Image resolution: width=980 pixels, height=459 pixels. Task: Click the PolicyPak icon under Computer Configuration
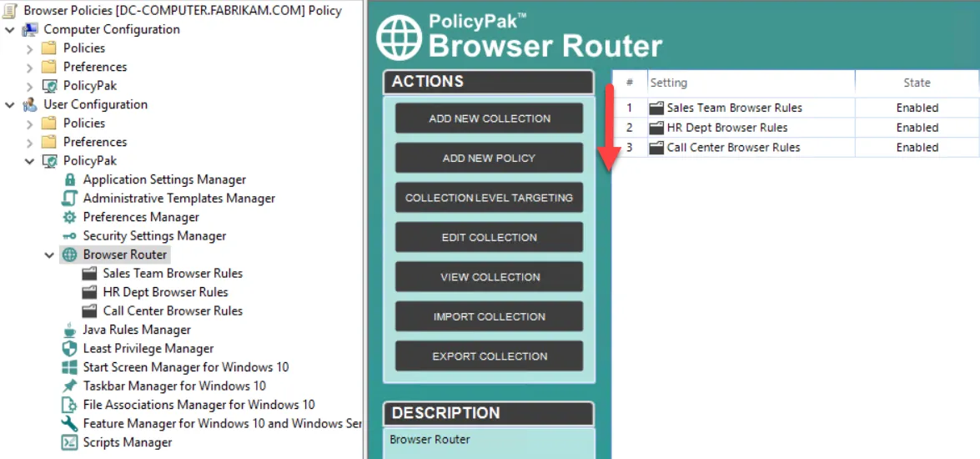click(x=49, y=86)
